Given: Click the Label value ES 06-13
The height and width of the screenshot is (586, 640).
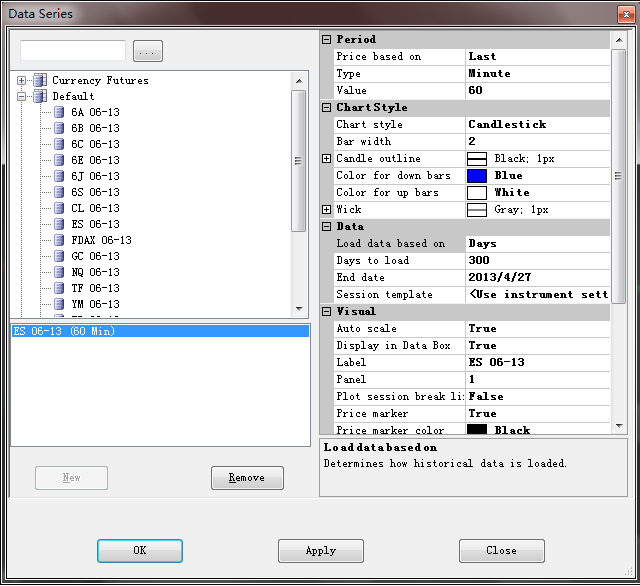Looking at the screenshot, I should coord(538,362).
